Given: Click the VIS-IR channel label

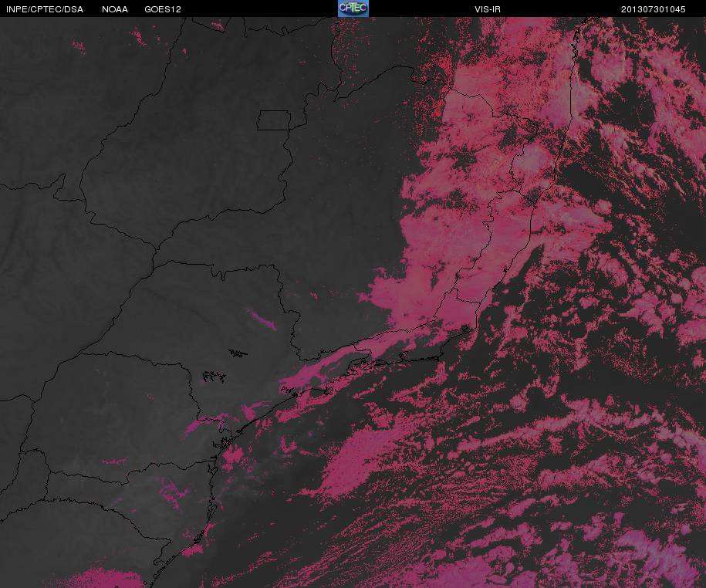Looking at the screenshot, I should (488, 9).
